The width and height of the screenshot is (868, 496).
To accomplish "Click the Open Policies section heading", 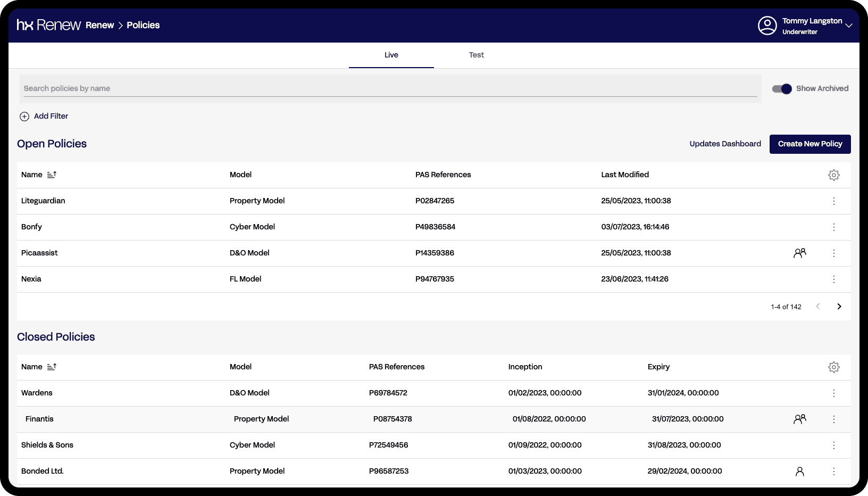I will [x=52, y=144].
